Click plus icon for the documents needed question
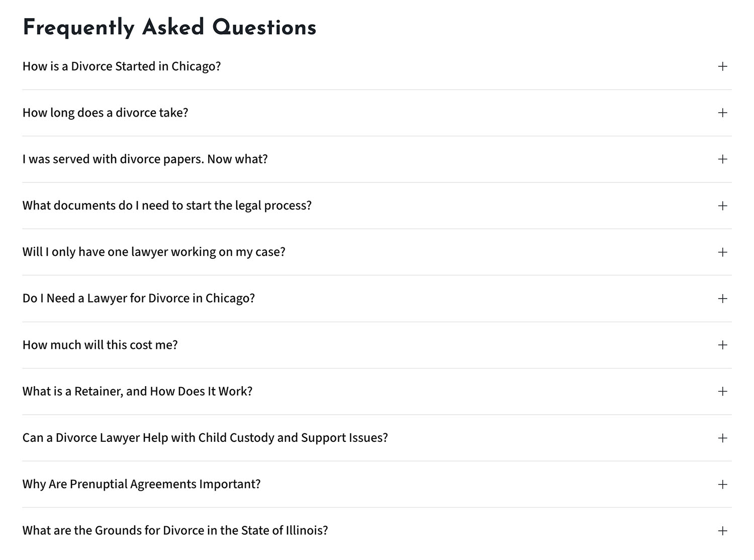 (722, 206)
